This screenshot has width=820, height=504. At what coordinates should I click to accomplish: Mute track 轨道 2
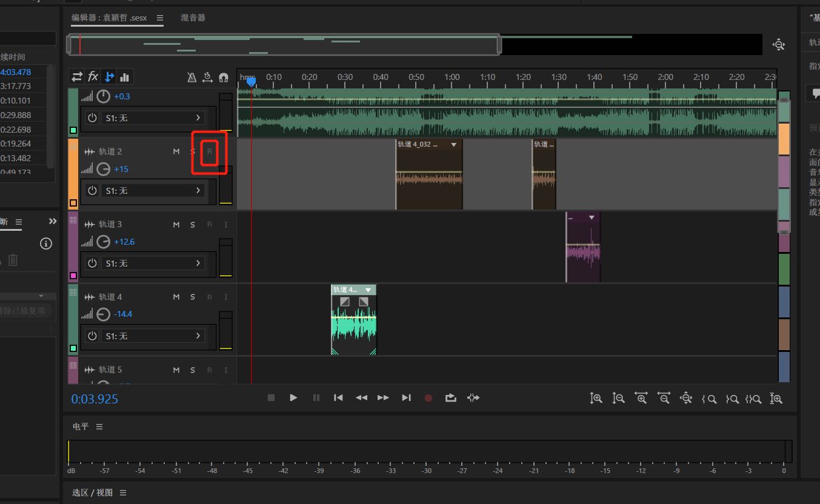[176, 151]
